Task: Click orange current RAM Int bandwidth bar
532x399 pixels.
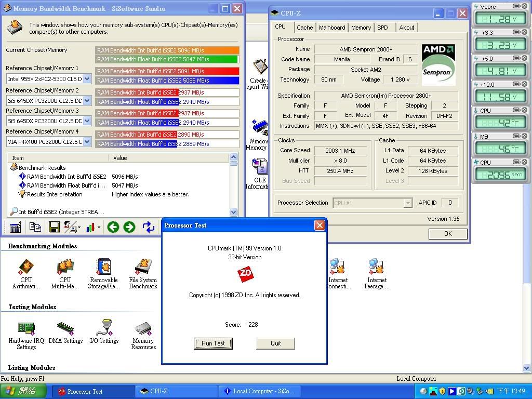Action: (167, 50)
